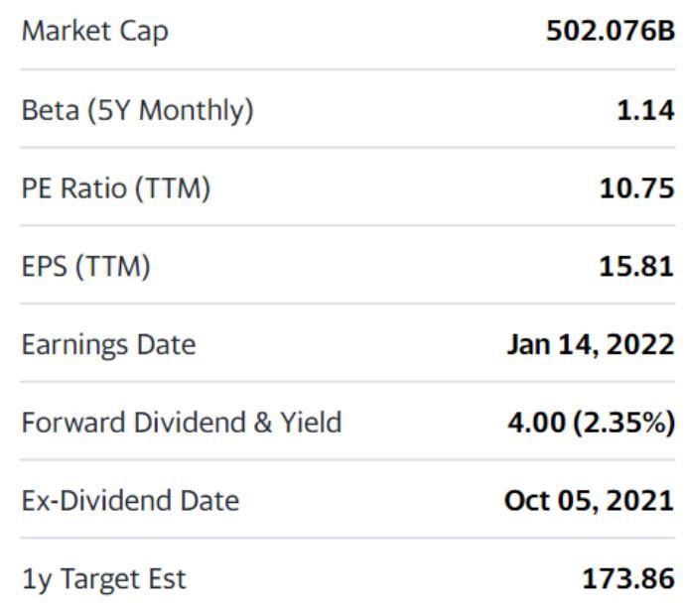Select the 1.14 beta value
The image size is (685, 616).
(645, 109)
